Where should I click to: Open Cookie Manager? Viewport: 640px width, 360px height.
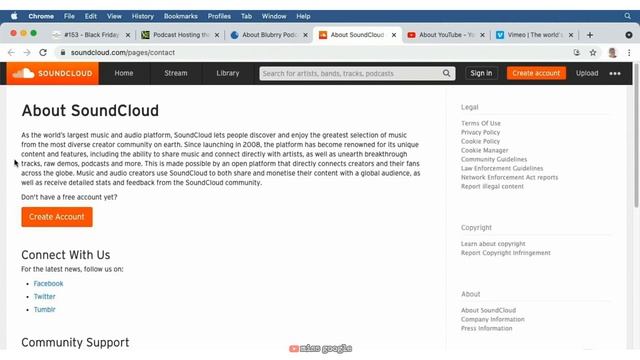point(484,150)
